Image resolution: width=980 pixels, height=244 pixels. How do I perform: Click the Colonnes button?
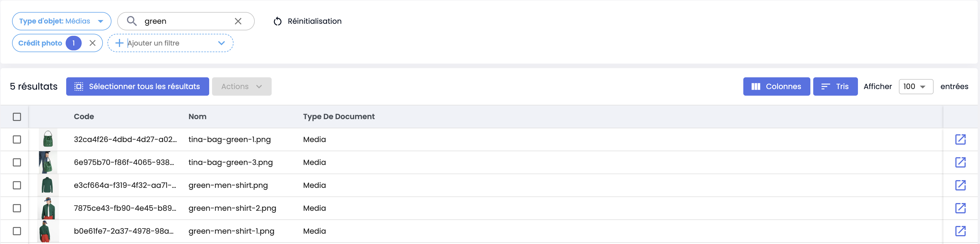pos(776,87)
